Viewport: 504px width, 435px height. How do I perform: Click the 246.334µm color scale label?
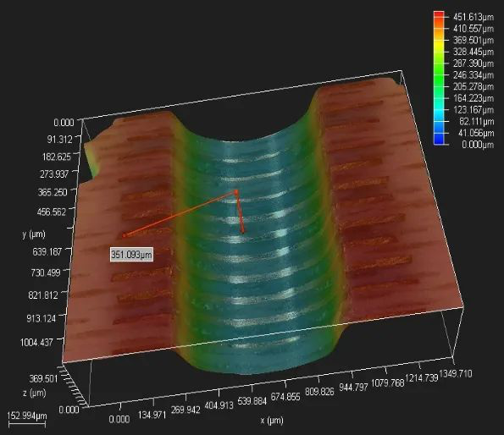(x=474, y=75)
